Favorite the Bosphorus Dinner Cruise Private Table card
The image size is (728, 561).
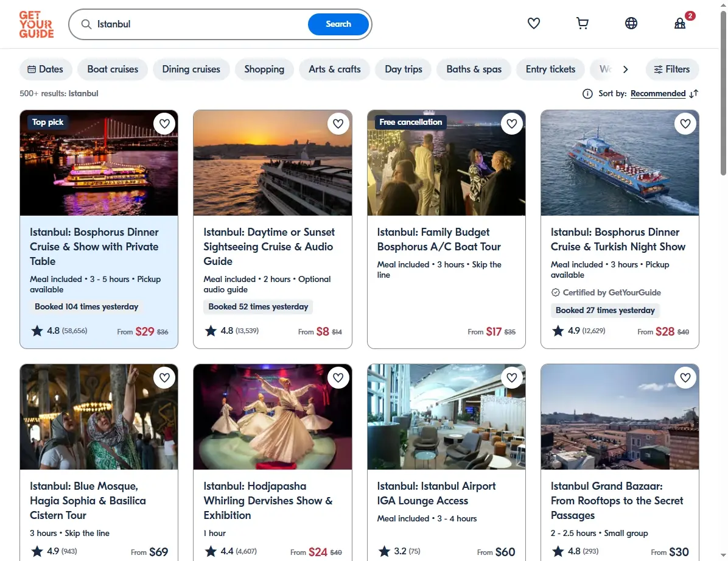point(164,124)
